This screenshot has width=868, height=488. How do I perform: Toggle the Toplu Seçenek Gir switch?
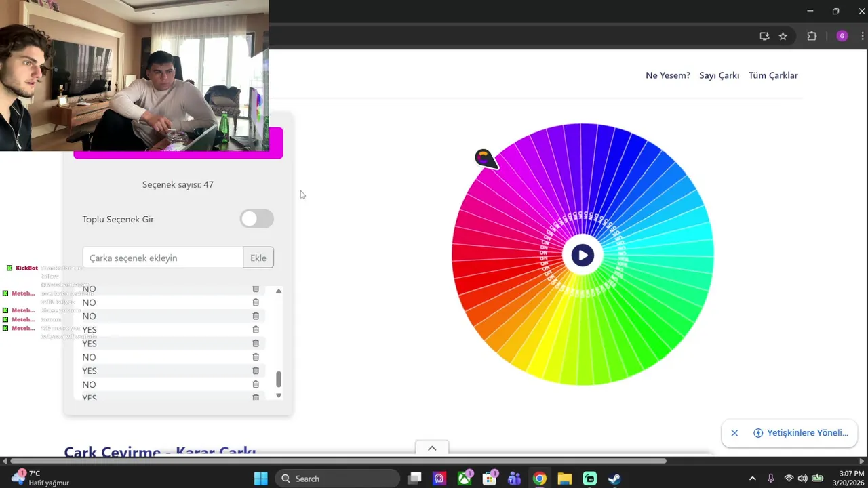pyautogui.click(x=257, y=219)
